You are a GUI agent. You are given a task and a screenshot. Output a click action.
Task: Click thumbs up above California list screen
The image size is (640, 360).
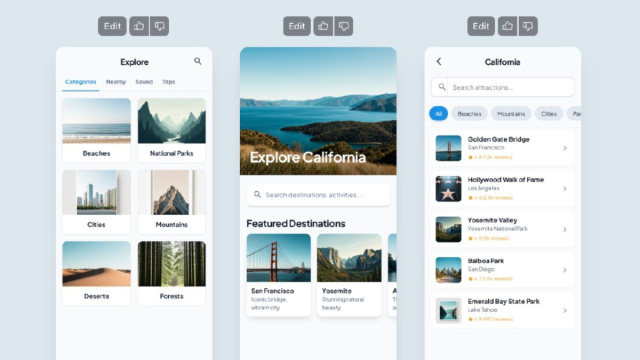[x=507, y=26]
